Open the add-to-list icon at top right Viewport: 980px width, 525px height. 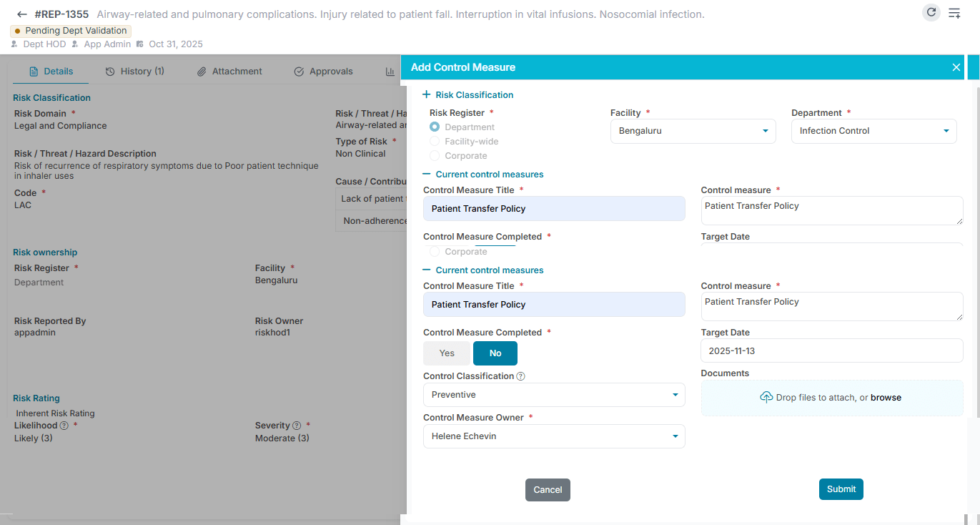point(954,12)
